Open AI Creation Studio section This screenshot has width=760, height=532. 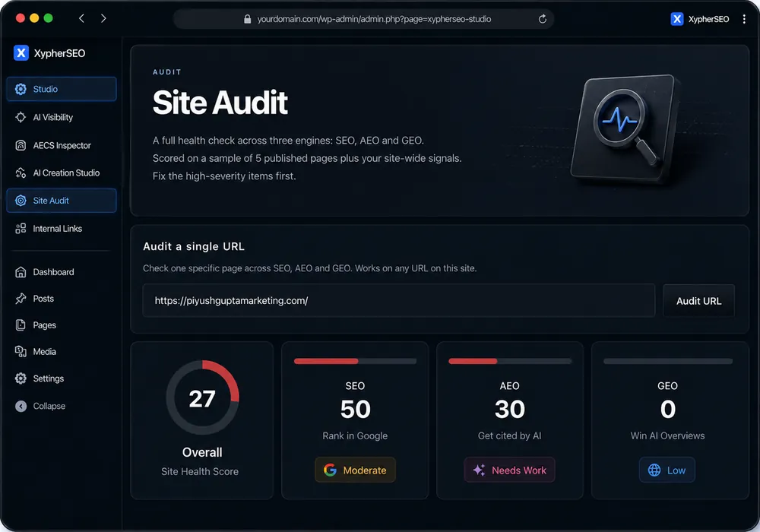62,173
